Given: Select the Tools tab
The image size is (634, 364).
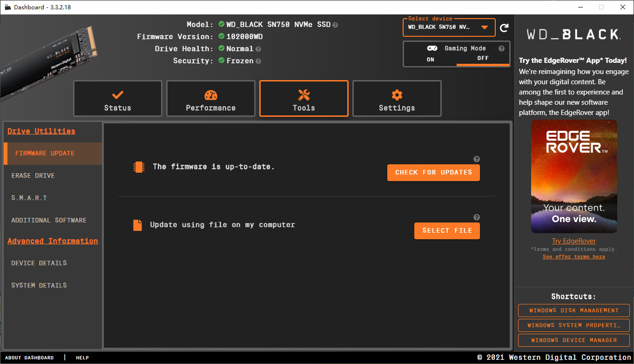Looking at the screenshot, I should coord(304,99).
